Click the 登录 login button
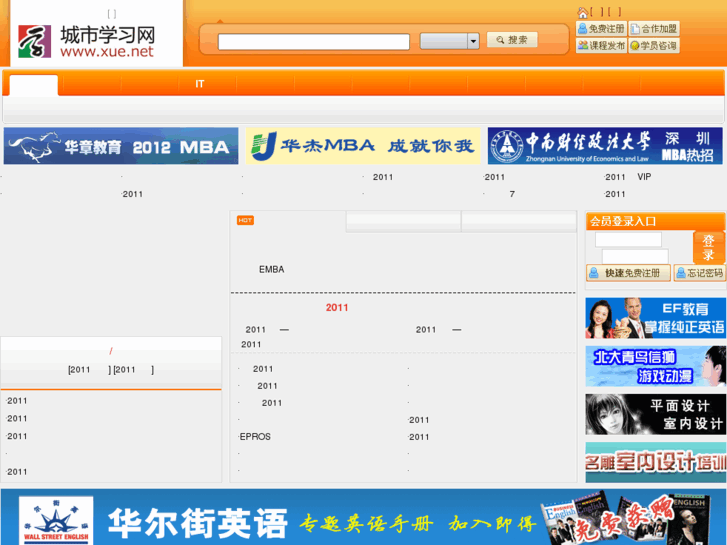 708,247
